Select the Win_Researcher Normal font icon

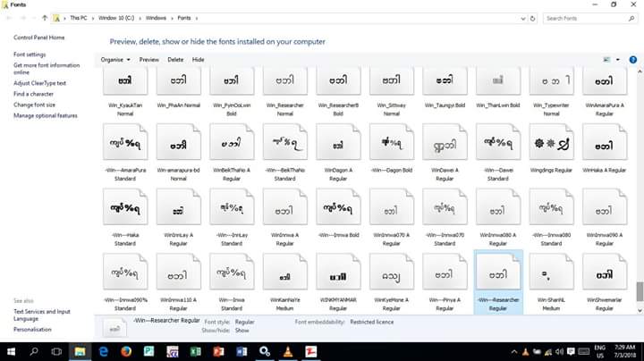point(285,80)
